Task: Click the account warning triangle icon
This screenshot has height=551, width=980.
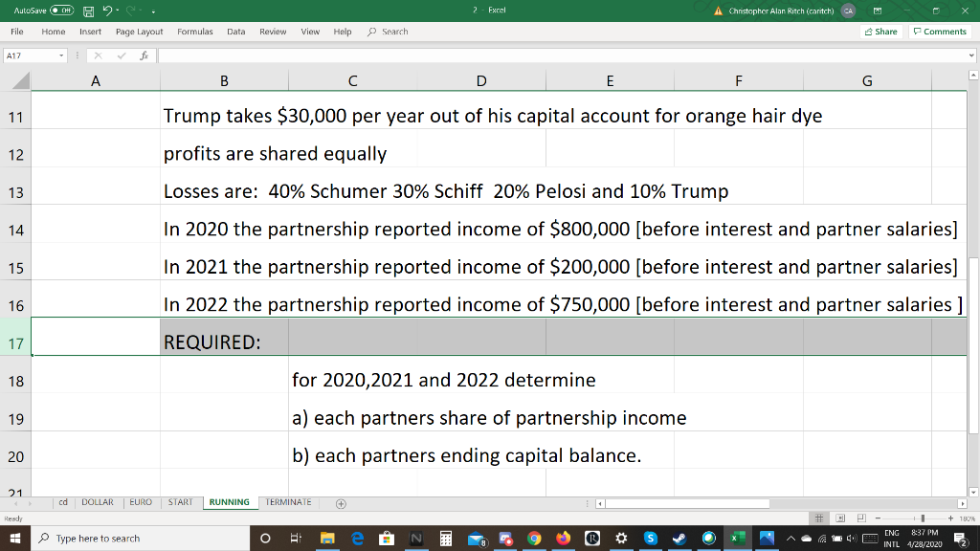Action: 718,11
